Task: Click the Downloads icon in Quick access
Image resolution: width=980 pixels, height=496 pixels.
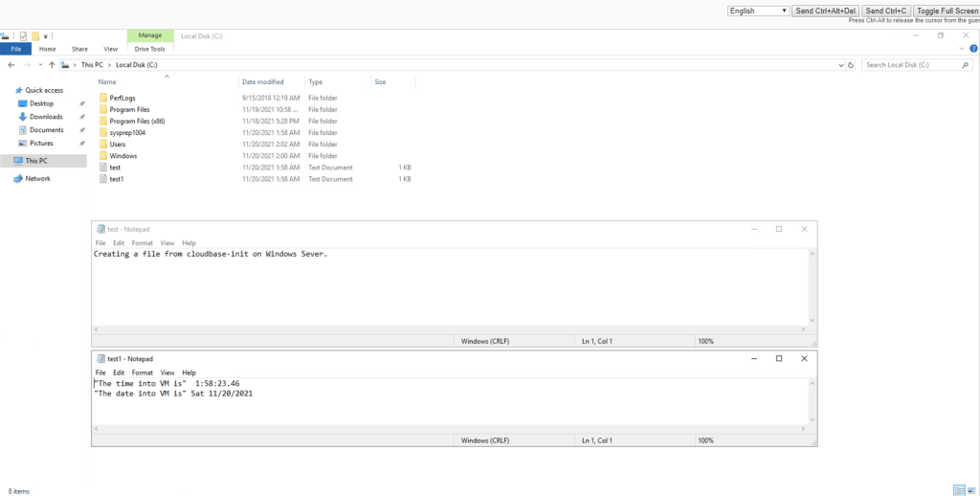Action: tap(24, 117)
